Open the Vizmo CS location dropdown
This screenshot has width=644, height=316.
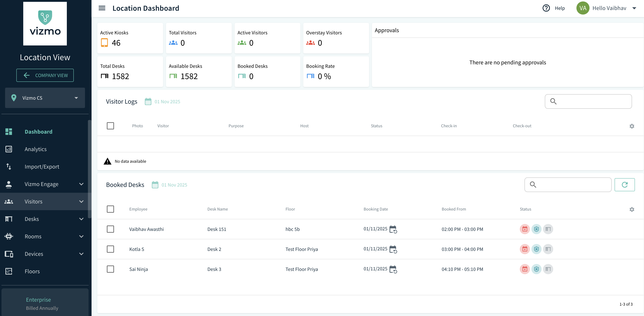[x=45, y=98]
